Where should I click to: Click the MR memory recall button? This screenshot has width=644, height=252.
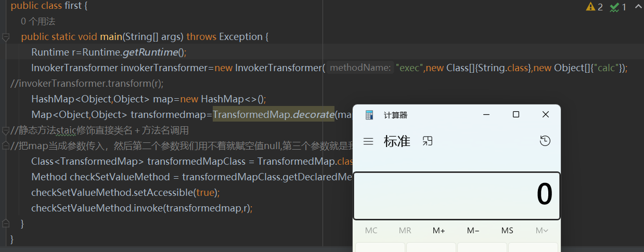point(405,231)
